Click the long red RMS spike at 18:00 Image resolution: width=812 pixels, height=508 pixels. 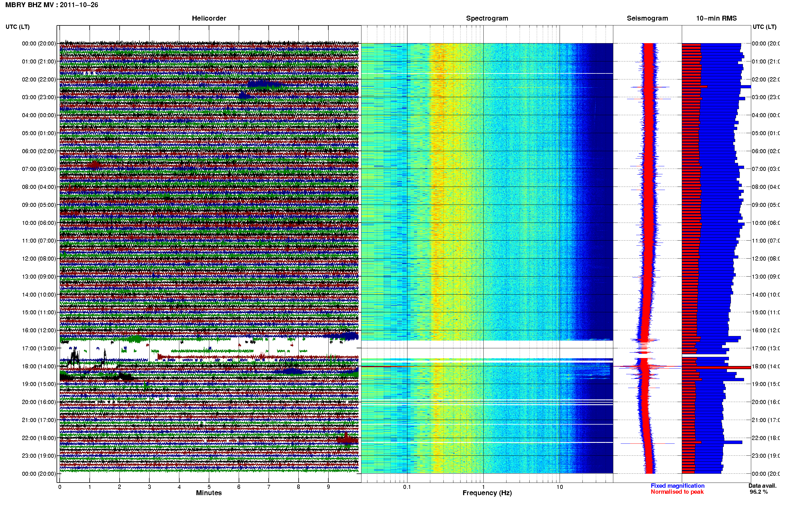pyautogui.click(x=716, y=367)
